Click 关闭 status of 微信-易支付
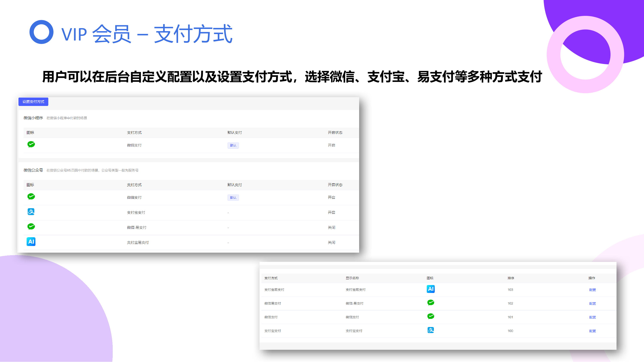Viewport: 644px width, 362px height. click(331, 228)
